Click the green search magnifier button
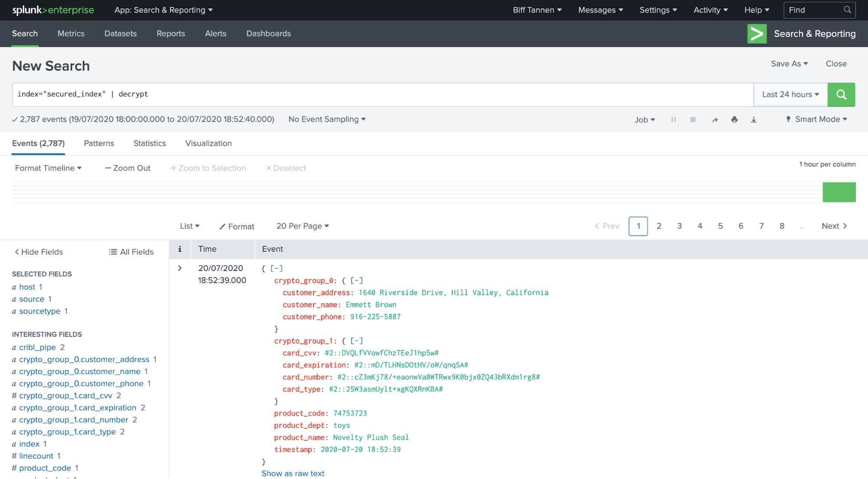868x479 pixels. [841, 94]
